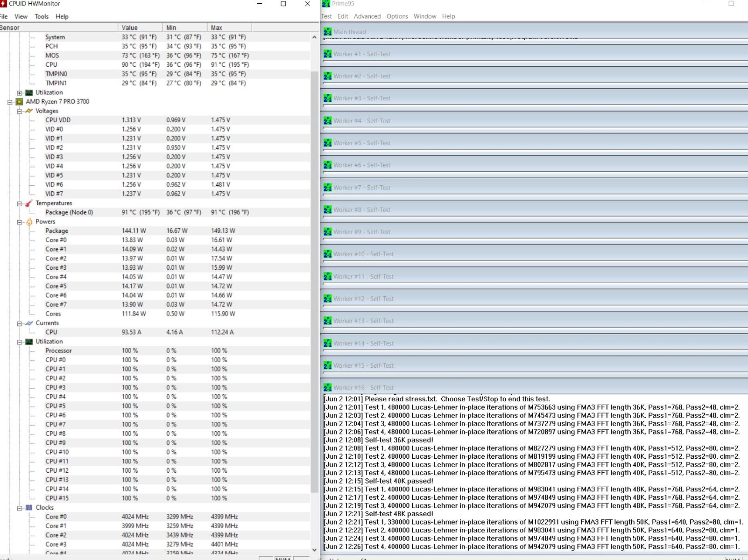
Task: Open Prime95's Help menu
Action: pyautogui.click(x=449, y=16)
